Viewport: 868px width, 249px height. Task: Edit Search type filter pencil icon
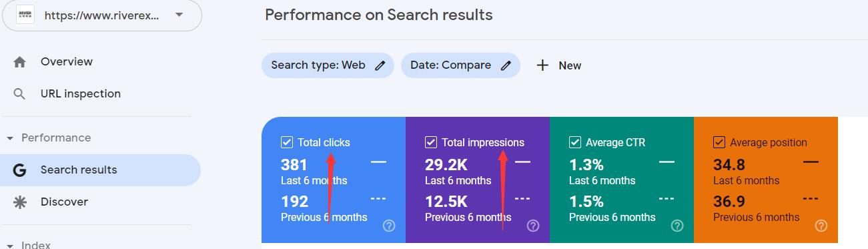click(x=380, y=65)
